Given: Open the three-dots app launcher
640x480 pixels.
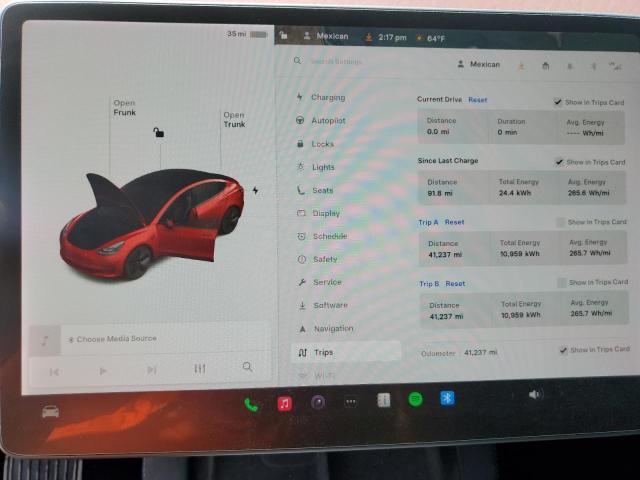Looking at the screenshot, I should click(x=351, y=402).
